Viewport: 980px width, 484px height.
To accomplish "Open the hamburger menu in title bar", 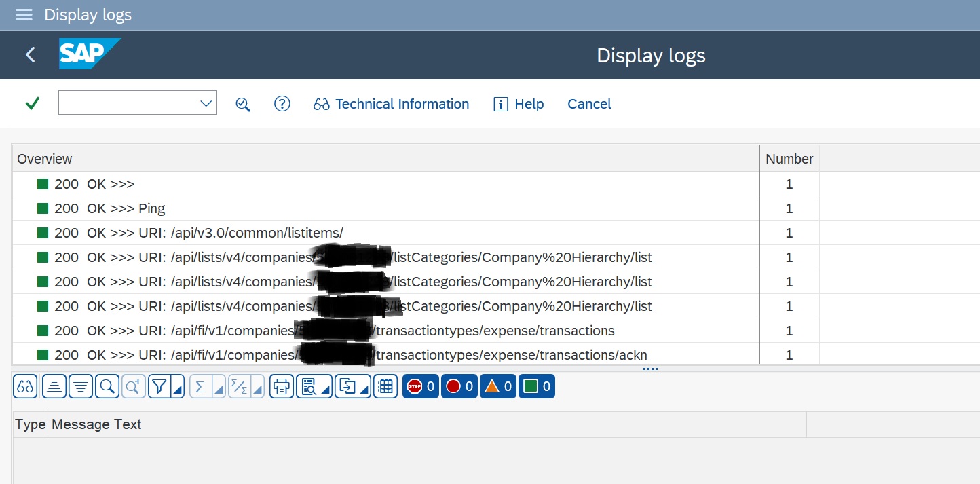I will tap(24, 14).
